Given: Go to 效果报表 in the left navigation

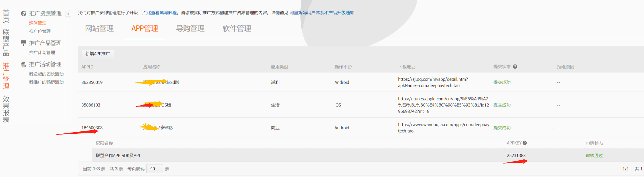Looking at the screenshot, I should click(6, 109).
